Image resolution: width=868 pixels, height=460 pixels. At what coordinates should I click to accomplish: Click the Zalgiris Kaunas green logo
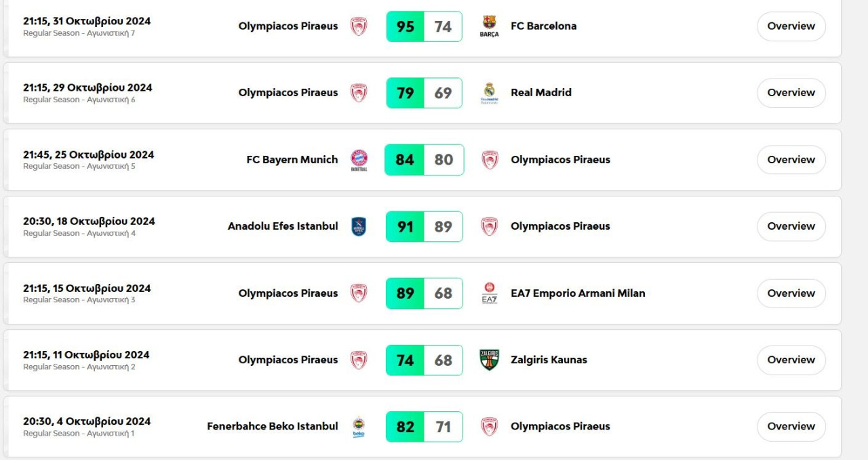(x=489, y=360)
